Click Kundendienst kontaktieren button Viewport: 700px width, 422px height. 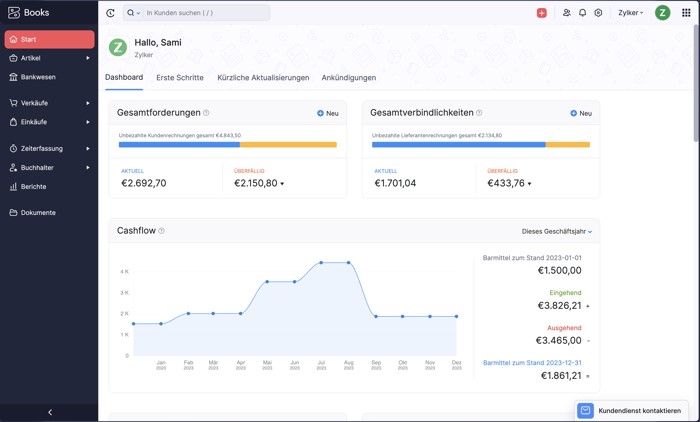632,410
